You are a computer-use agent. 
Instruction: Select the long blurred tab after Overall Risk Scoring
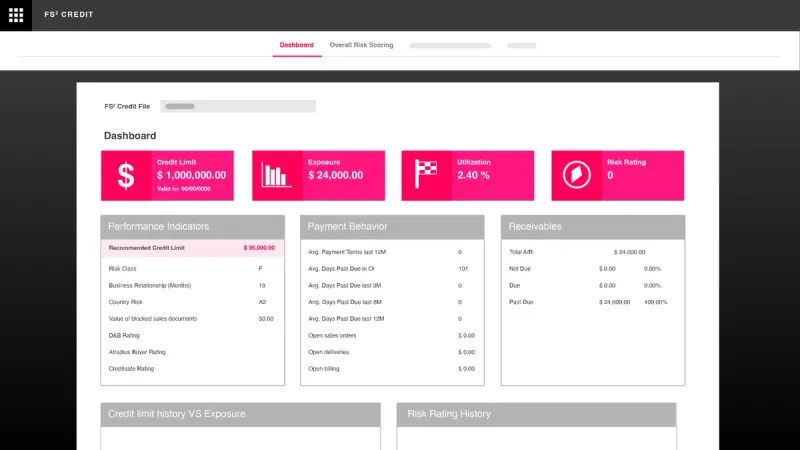point(450,45)
